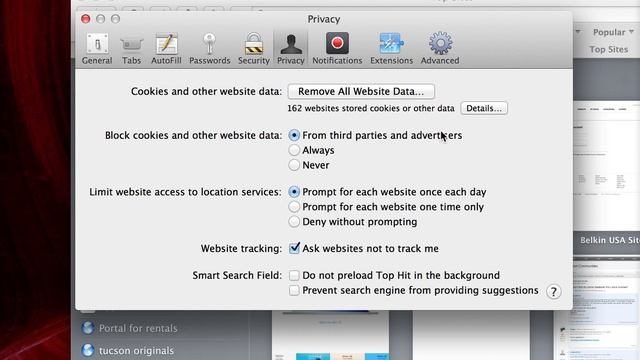Open the Extensions preferences pane
The width and height of the screenshot is (640, 360).
point(391,49)
